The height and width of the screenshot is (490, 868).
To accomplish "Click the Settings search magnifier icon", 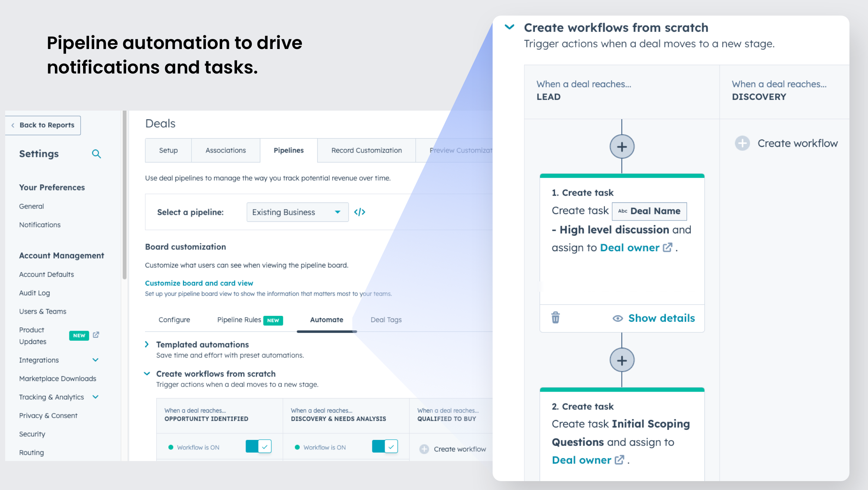I will (96, 154).
